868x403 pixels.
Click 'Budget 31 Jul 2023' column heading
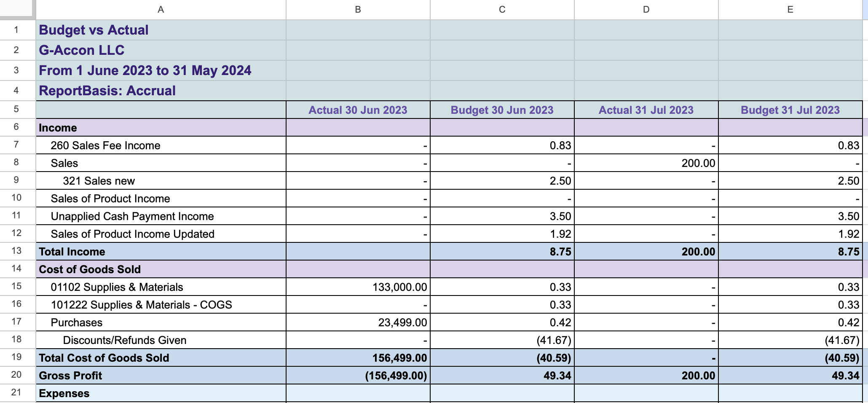(790, 110)
